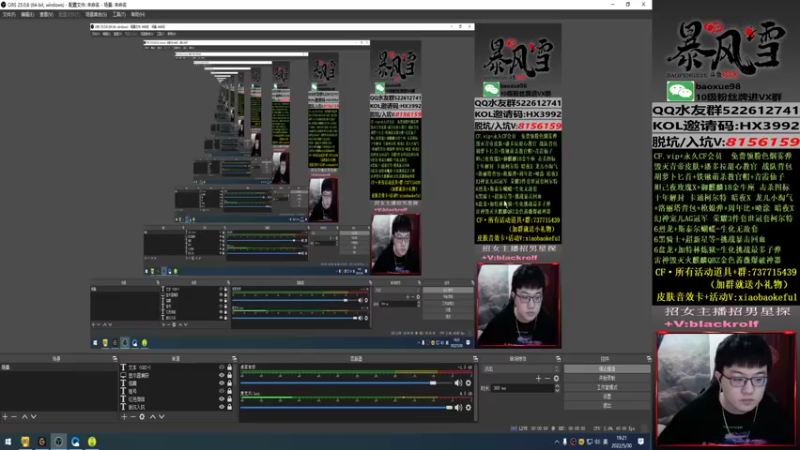800x450 pixels.
Task: Open the scene transition type dropdown (淡出)
Action: (x=520, y=368)
